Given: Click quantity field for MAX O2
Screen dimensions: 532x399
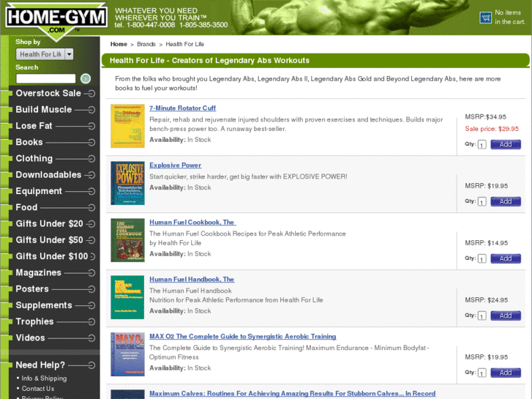Looking at the screenshot, I should 482,373.
